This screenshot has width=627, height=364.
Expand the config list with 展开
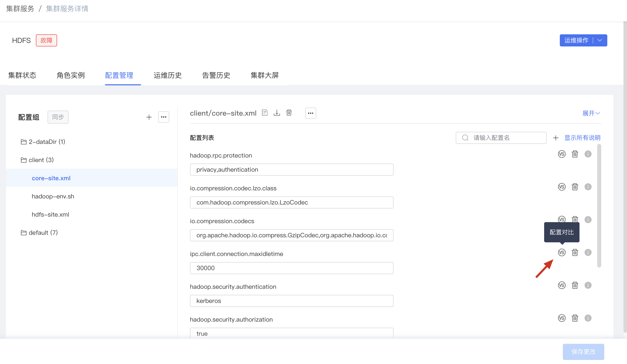point(591,113)
